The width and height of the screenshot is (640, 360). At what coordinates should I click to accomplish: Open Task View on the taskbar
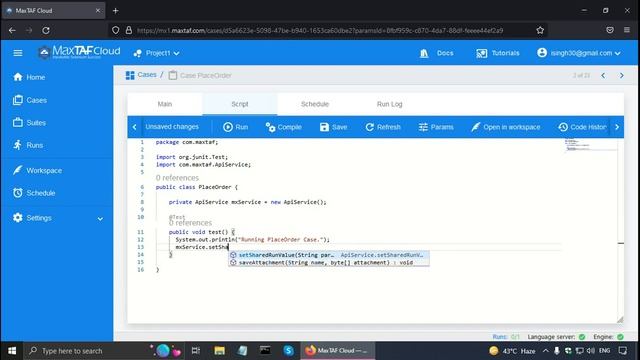196,351
